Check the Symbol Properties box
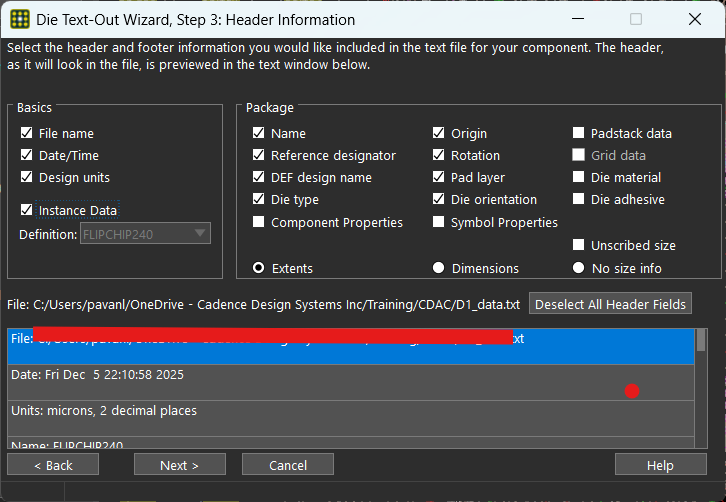The height and width of the screenshot is (502, 726). click(439, 222)
